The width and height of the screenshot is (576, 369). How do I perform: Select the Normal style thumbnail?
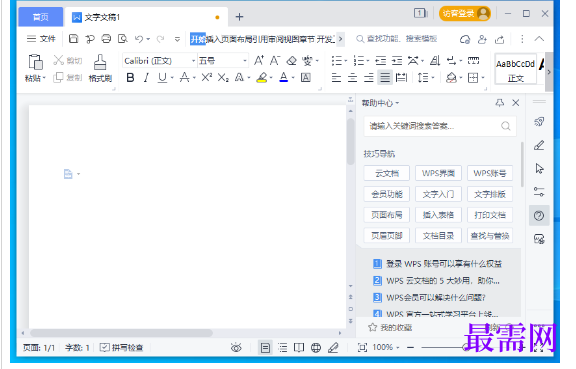[515, 69]
